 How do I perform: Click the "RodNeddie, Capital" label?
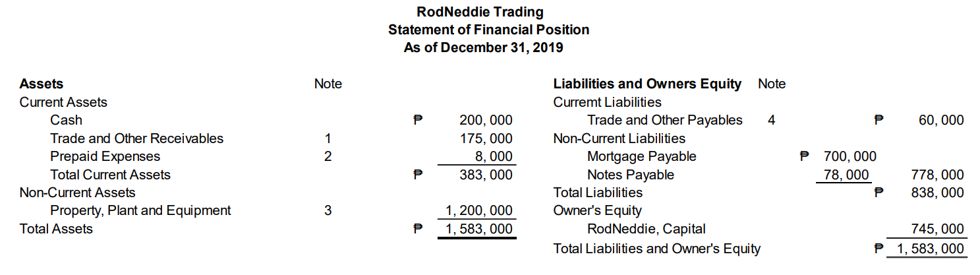(x=646, y=229)
